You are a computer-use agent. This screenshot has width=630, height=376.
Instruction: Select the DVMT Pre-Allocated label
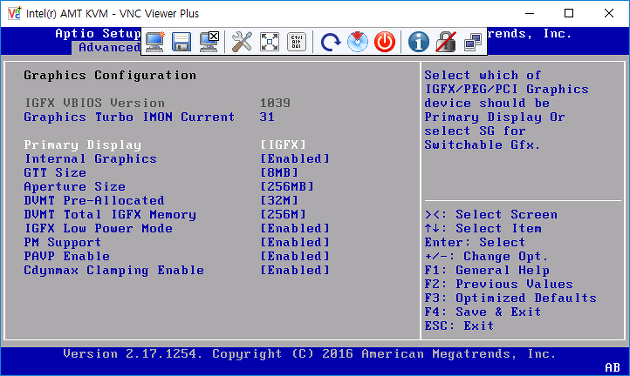[94, 200]
